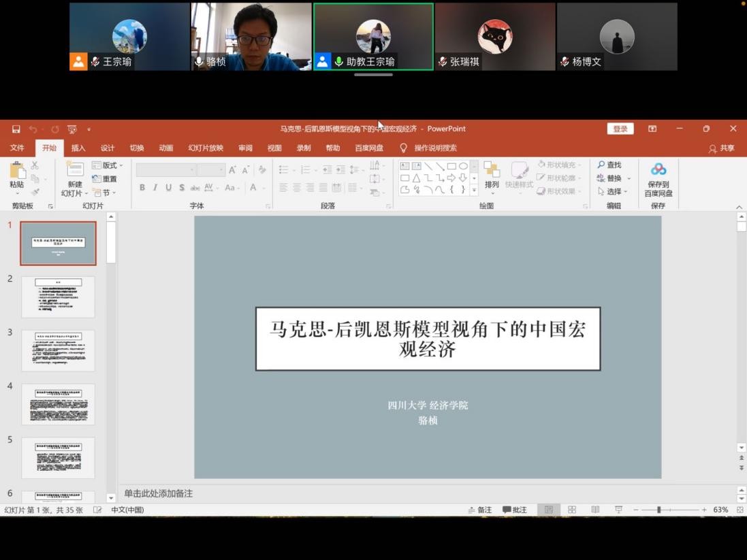Image resolution: width=747 pixels, height=560 pixels.
Task: Expand the Section (节) dropdown
Action: pos(104,193)
